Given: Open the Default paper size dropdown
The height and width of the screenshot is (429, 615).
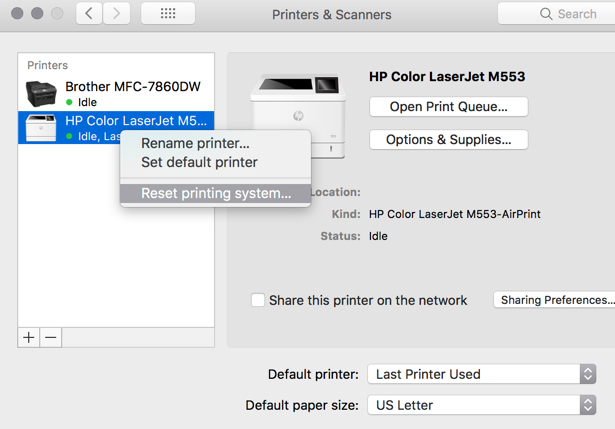Looking at the screenshot, I should pos(482,405).
